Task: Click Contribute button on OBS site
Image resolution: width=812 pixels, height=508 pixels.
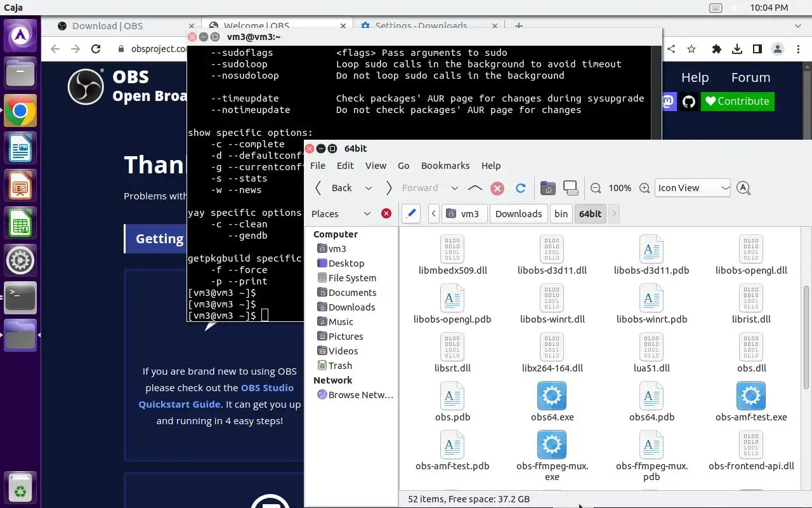Action: click(737, 101)
